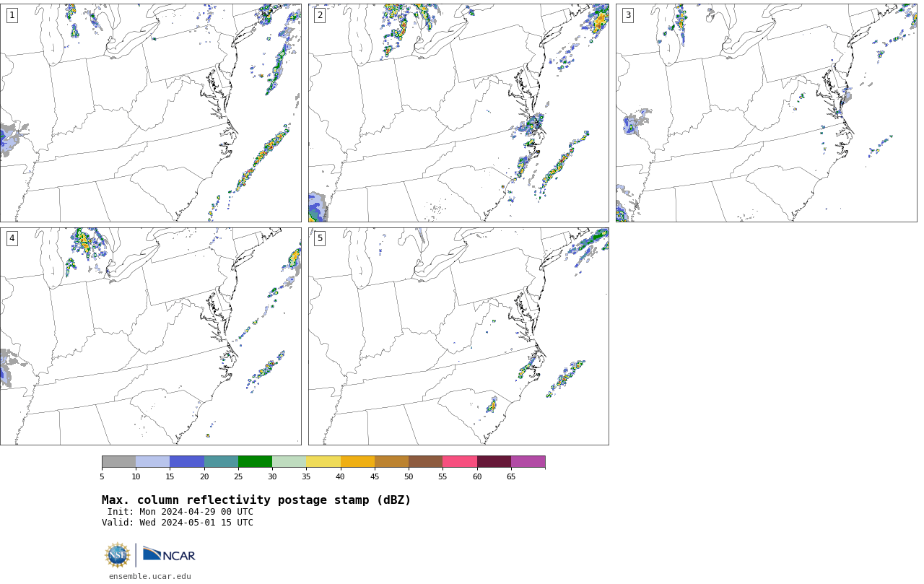The height and width of the screenshot is (584, 924).
Task: Click the Valid: Wed 2024-05-01 15 UTC text
Action: pos(178,523)
